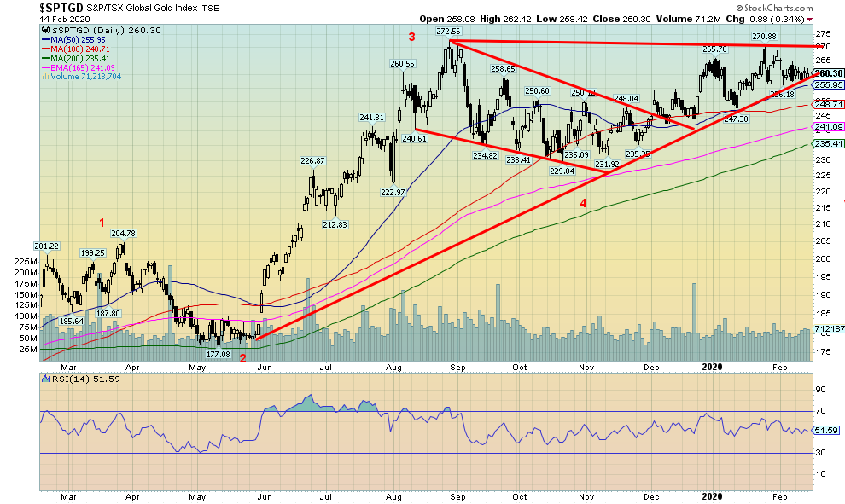
Task: Click the RSI(14) 51.59 indicator label
Action: click(73, 379)
